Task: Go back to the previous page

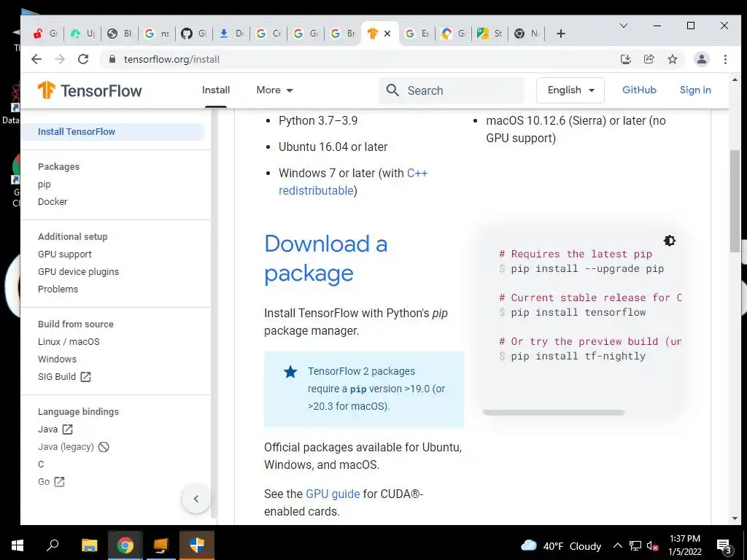Action: (x=36, y=59)
